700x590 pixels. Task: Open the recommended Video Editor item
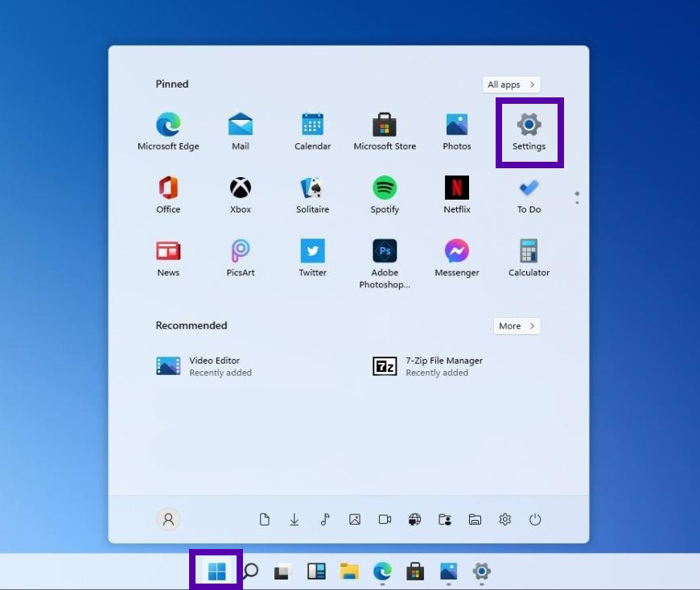[x=204, y=366]
